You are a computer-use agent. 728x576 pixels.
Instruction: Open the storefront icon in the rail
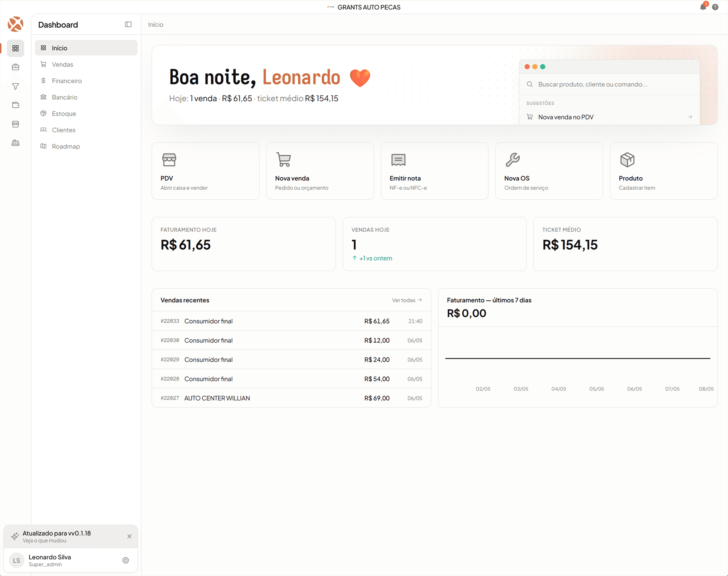(16, 124)
